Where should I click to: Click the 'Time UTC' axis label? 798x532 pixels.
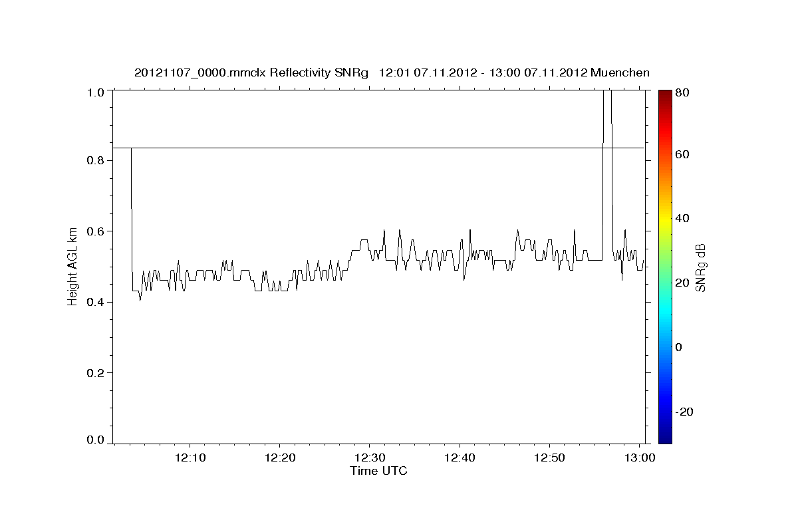[x=378, y=471]
